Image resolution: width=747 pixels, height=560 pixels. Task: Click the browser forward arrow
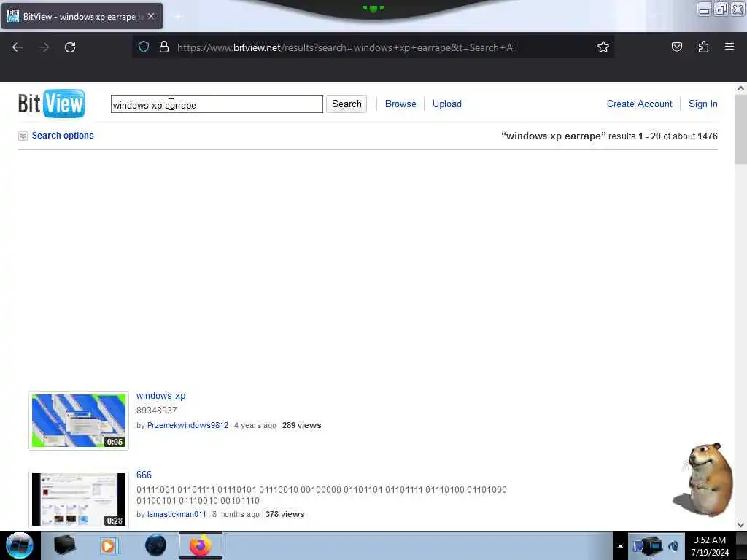44,47
